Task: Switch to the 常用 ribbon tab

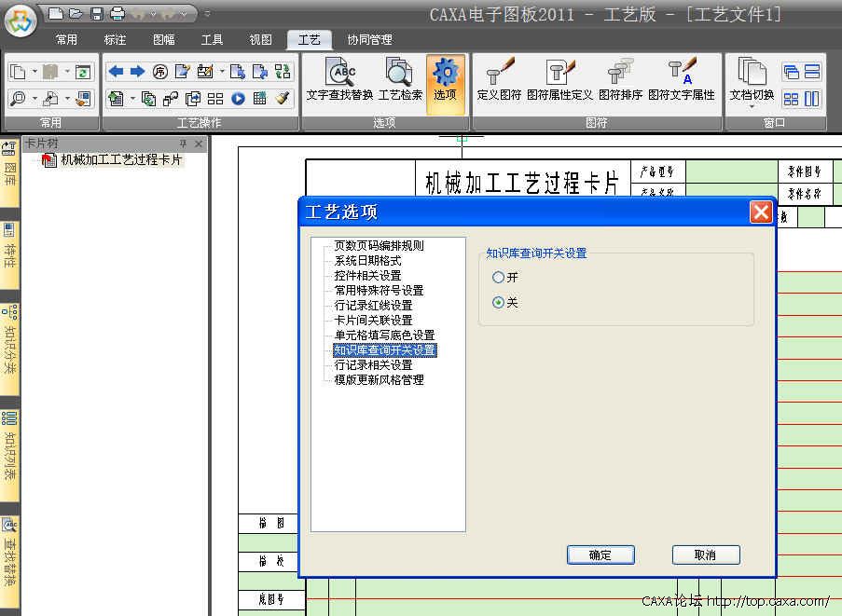Action: coord(66,40)
